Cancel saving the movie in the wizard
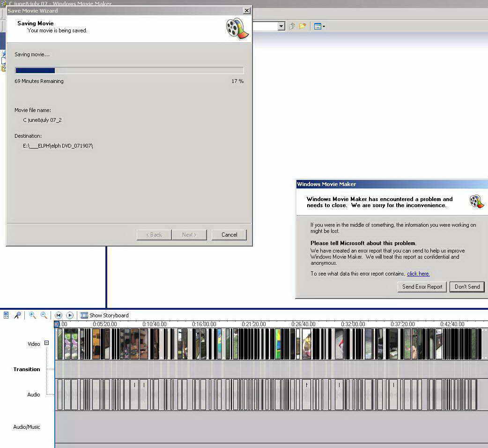 (x=229, y=235)
